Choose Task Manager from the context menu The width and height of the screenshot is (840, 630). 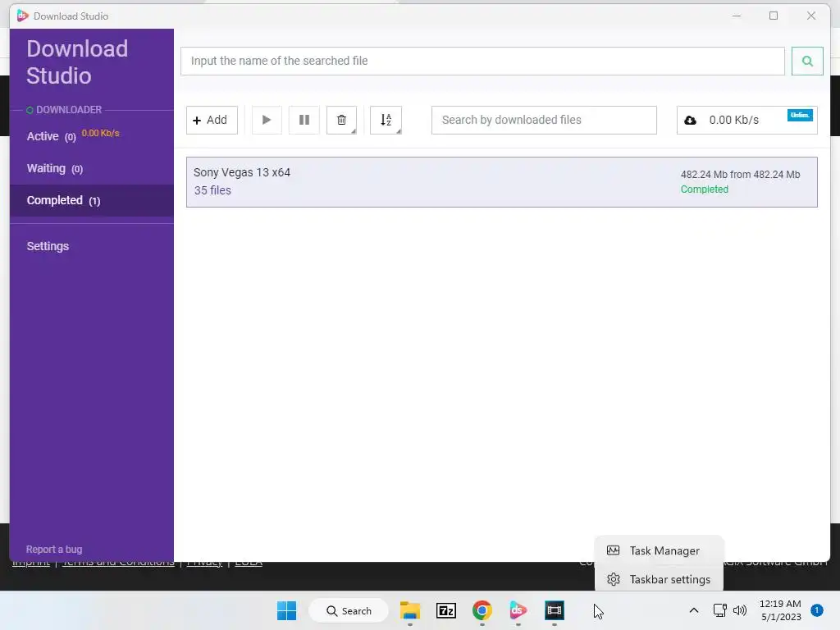659,550
